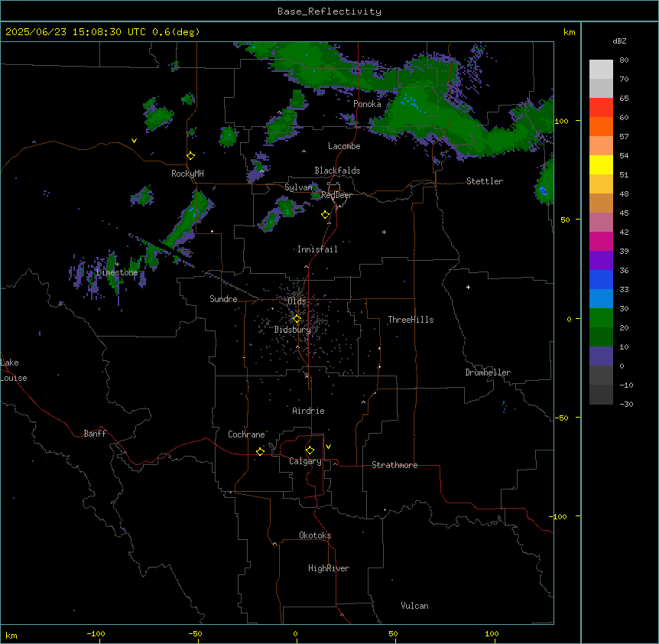The image size is (659, 644).
Task: Click the white 70-80 dBZ legend swatch
Action: [x=601, y=70]
